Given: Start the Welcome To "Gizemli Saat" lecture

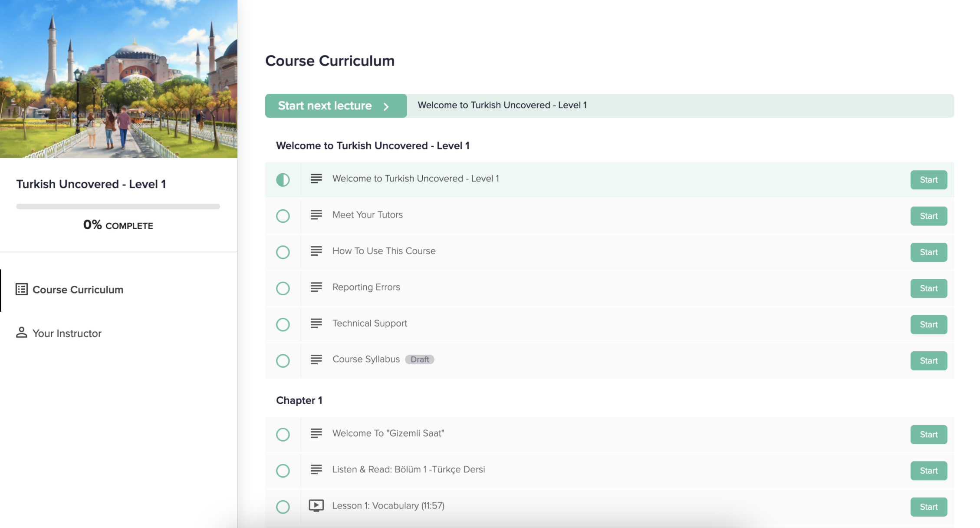Looking at the screenshot, I should coord(929,435).
